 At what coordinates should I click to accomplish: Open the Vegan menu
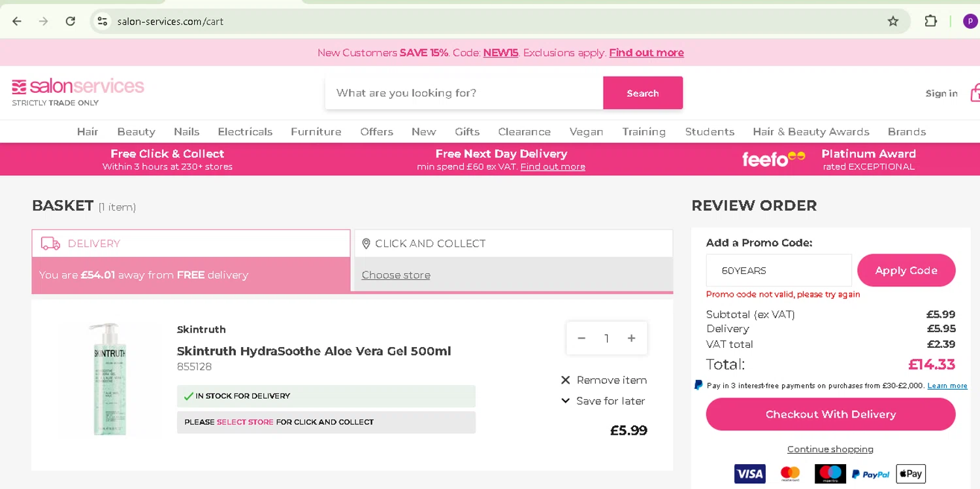(586, 131)
